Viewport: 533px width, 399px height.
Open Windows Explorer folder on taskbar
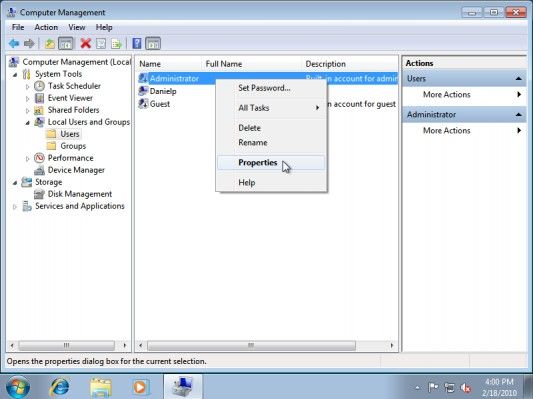coord(101,387)
